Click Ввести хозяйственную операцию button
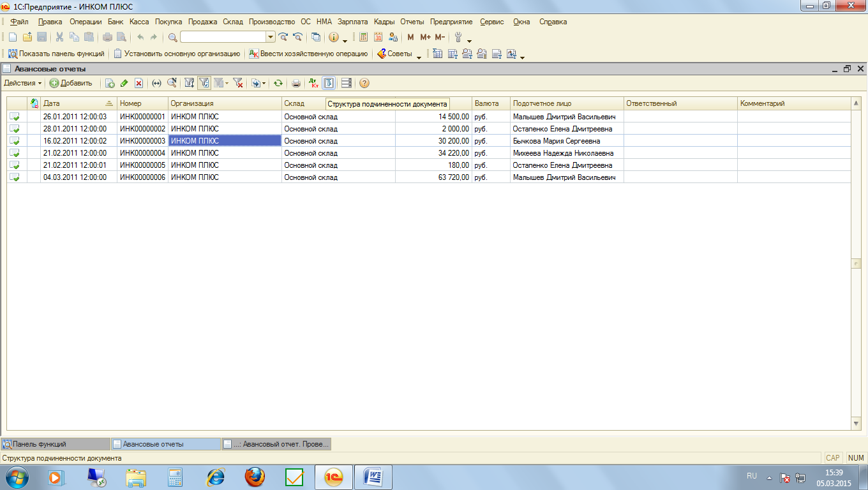This screenshot has width=868, height=490. click(308, 54)
